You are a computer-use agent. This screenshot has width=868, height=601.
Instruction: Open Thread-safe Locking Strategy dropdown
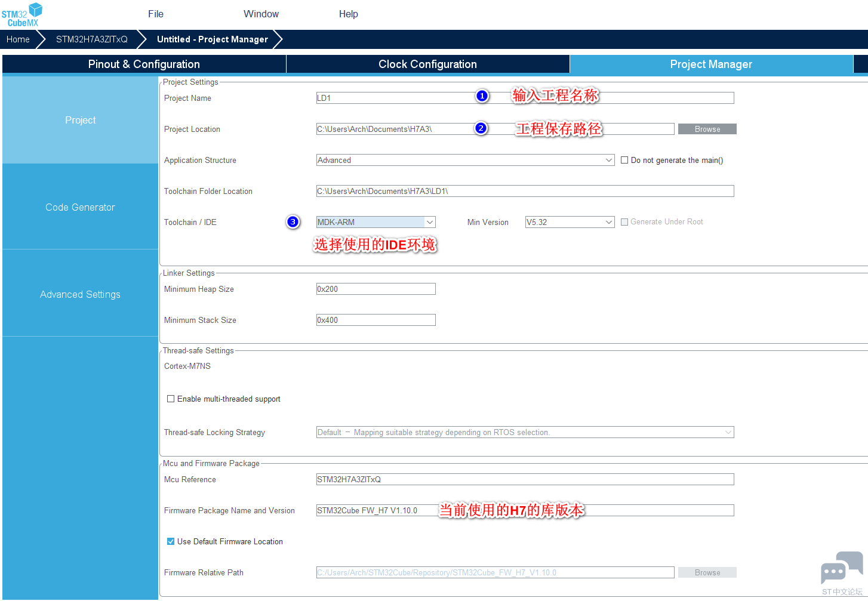pos(525,432)
